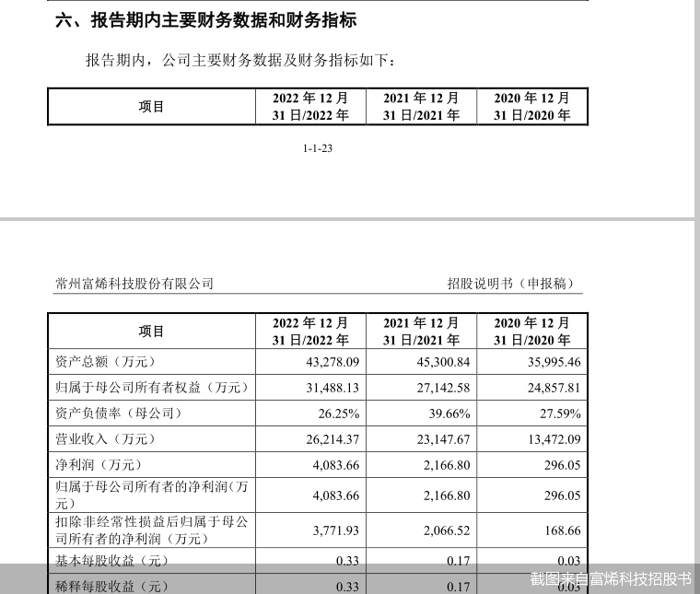Select the 资产负债率（母公司） row label
Screen dimensions: 700x594
point(113,413)
